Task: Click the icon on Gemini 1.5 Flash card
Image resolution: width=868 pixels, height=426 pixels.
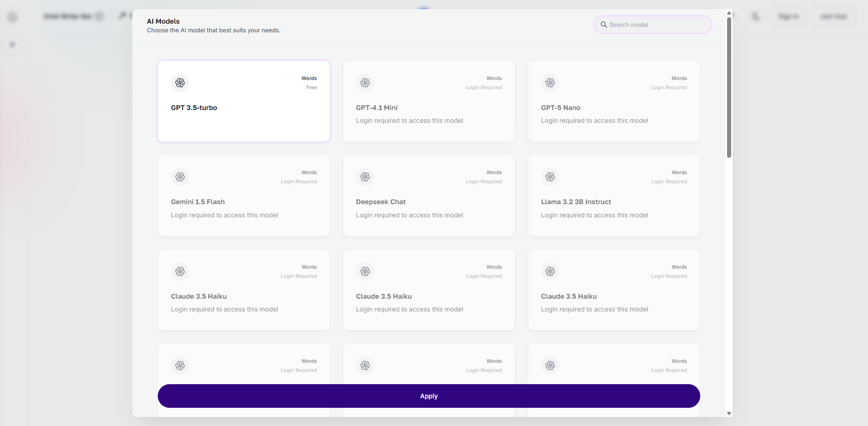Action: pyautogui.click(x=180, y=177)
